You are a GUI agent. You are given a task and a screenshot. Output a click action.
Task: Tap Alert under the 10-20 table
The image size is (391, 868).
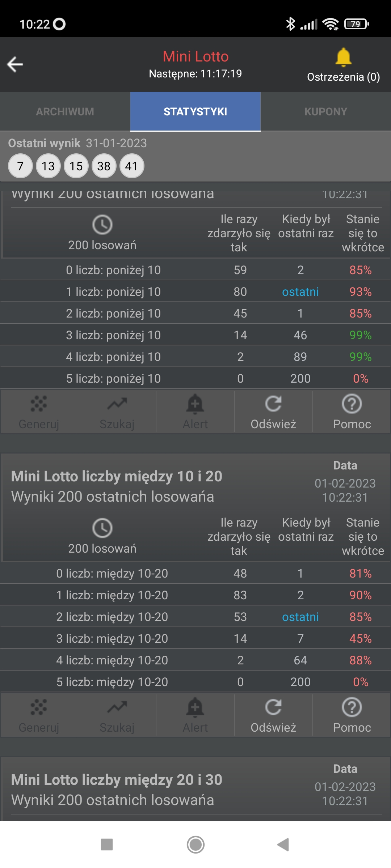click(x=195, y=715)
